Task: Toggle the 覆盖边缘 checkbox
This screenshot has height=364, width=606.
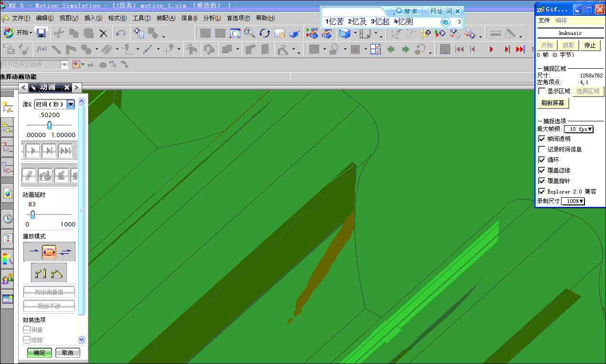Action: click(x=541, y=170)
